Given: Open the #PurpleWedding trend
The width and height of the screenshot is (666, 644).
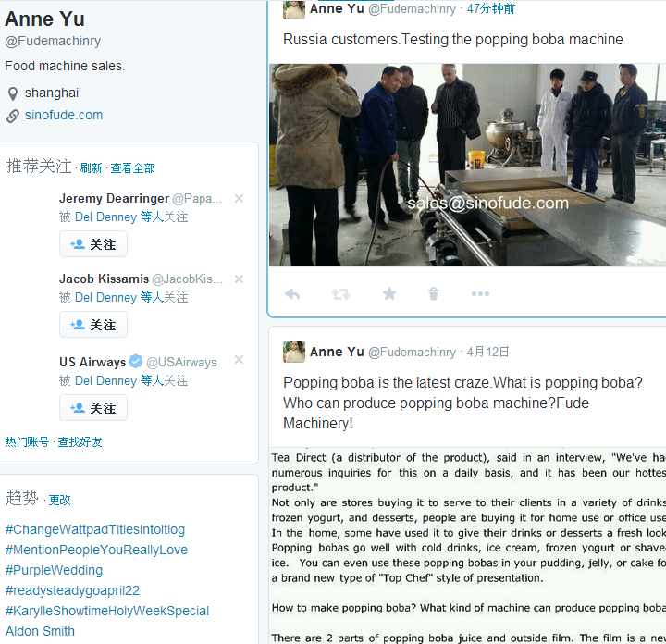Looking at the screenshot, I should (x=54, y=570).
